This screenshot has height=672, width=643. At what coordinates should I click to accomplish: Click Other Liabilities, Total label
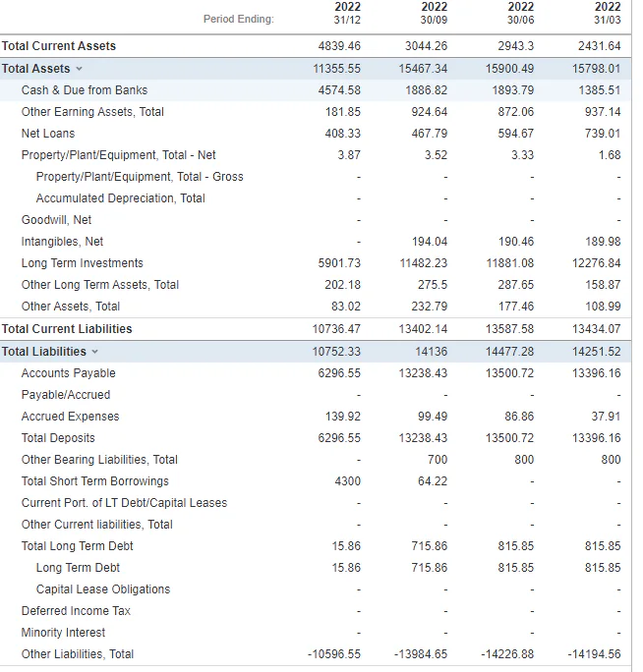pyautogui.click(x=78, y=654)
